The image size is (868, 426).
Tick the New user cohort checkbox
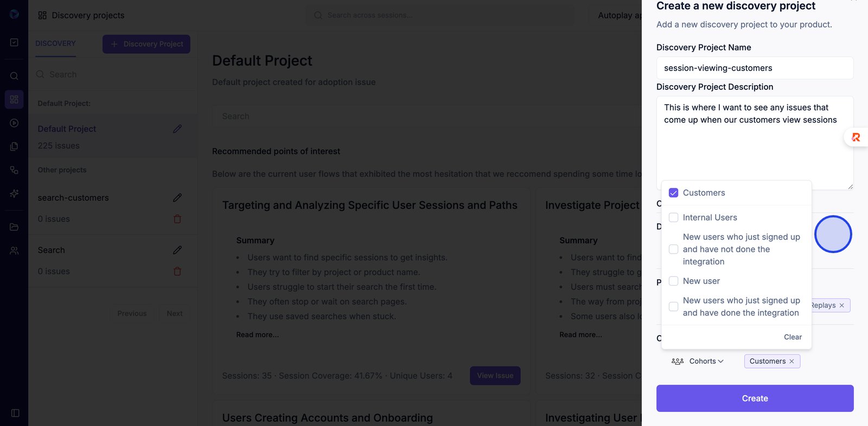(x=674, y=281)
